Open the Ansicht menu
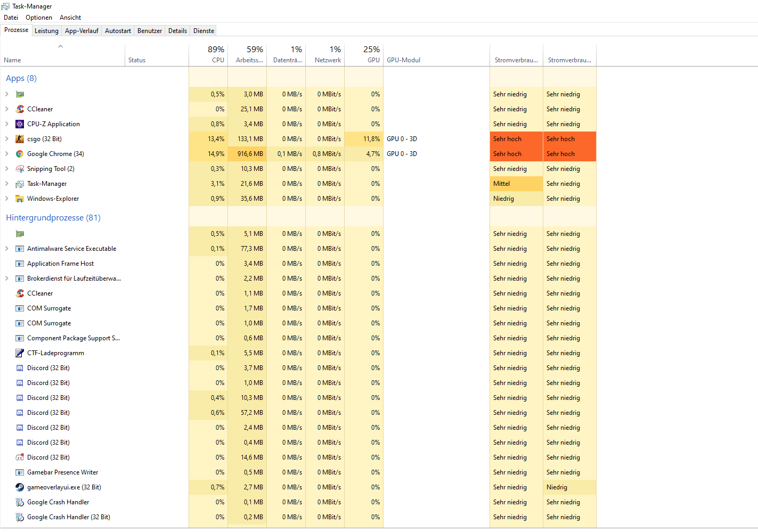Viewport: 758px width, 532px height. [70, 18]
